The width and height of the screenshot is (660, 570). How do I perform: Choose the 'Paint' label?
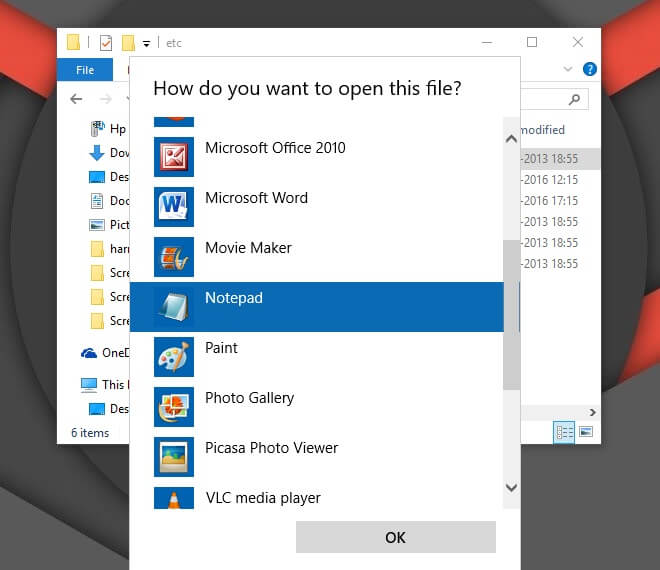[221, 348]
